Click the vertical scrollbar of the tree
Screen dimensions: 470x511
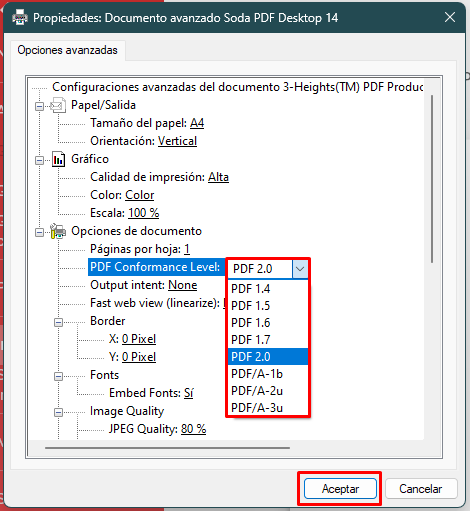coord(432,179)
